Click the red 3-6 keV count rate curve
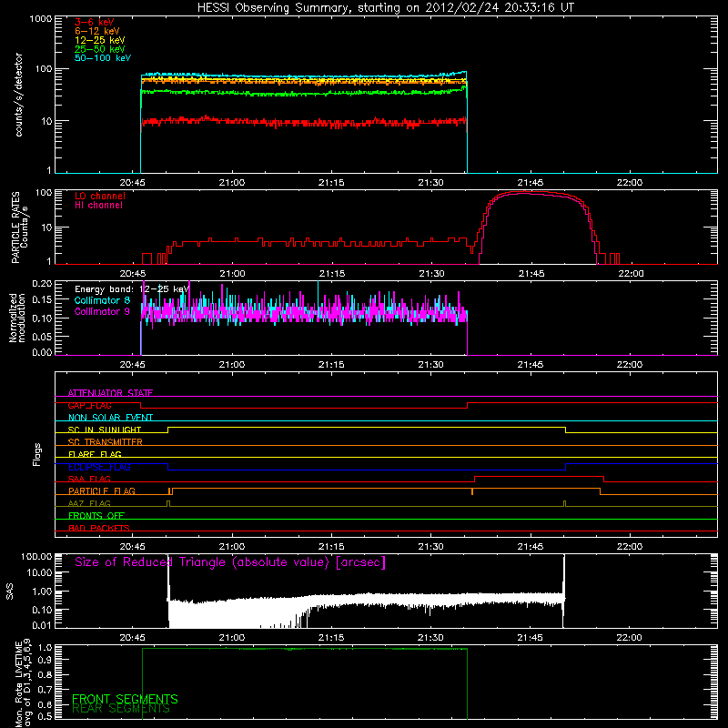728x728 pixels. (x=304, y=123)
